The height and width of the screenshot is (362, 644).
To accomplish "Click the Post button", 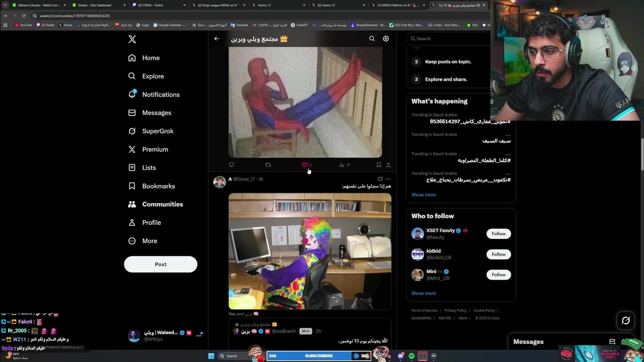I will (x=160, y=264).
